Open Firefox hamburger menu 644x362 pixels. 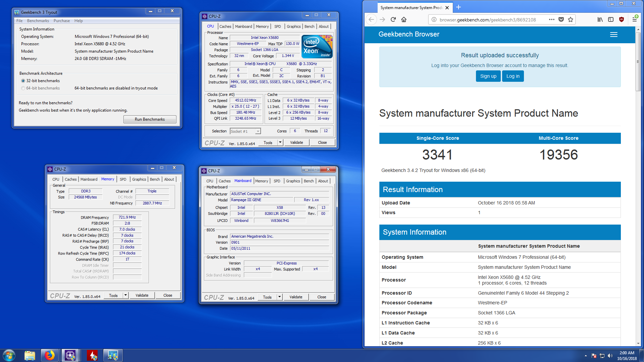[635, 19]
